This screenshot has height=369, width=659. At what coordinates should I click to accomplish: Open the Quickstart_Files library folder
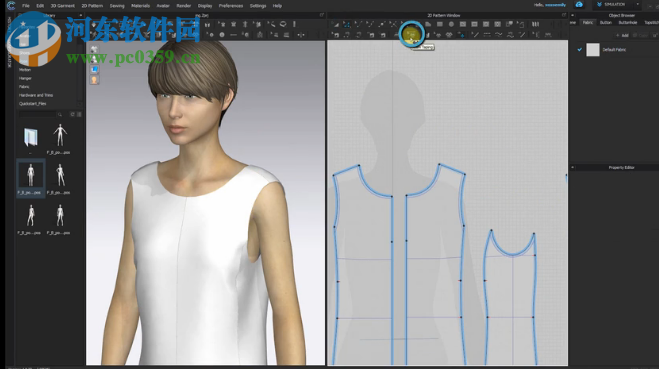(32, 103)
